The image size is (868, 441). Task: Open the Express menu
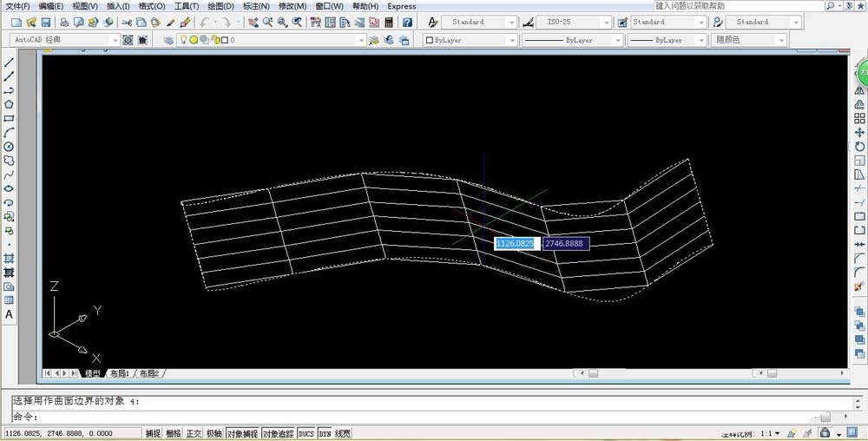(401, 6)
